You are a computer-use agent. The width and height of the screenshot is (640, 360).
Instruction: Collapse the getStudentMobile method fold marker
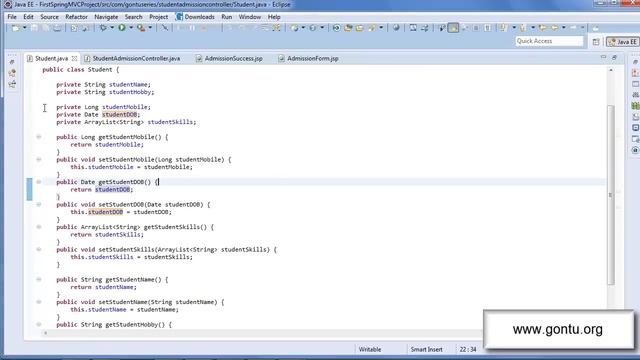[x=39, y=137]
